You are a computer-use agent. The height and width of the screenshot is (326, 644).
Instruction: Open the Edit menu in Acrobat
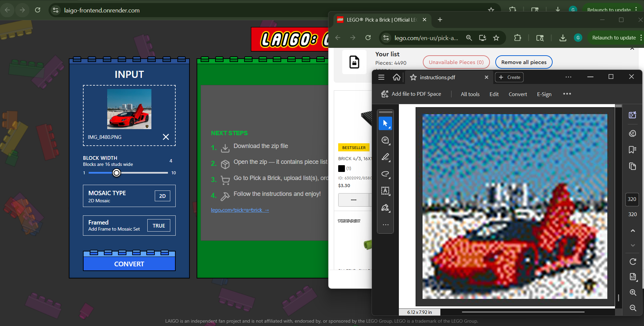click(494, 94)
